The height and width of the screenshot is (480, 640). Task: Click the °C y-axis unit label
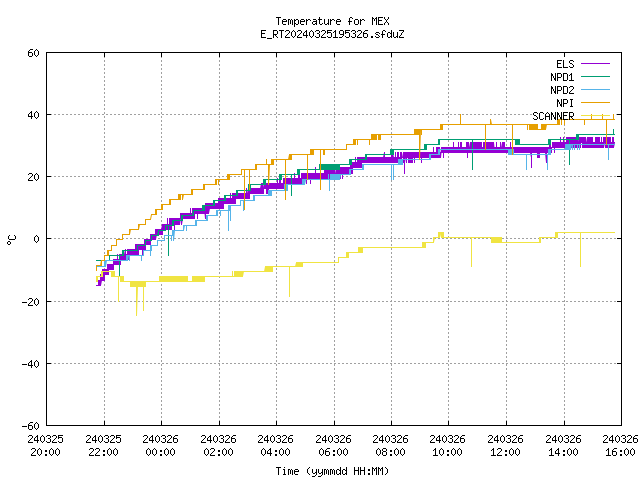coord(11,240)
